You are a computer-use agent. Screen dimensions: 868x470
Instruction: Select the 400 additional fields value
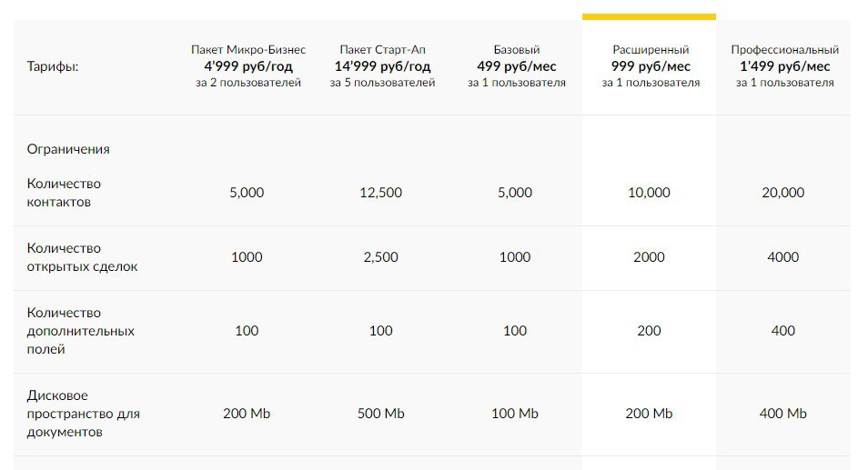783,331
